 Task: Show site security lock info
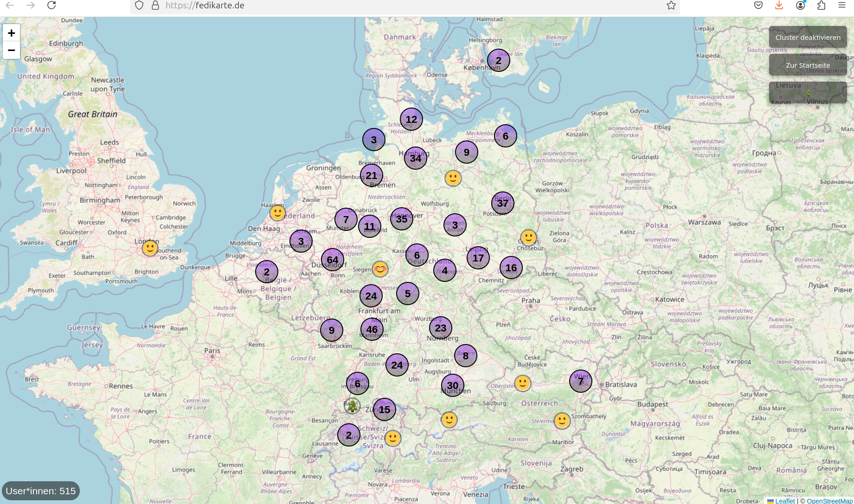(155, 5)
